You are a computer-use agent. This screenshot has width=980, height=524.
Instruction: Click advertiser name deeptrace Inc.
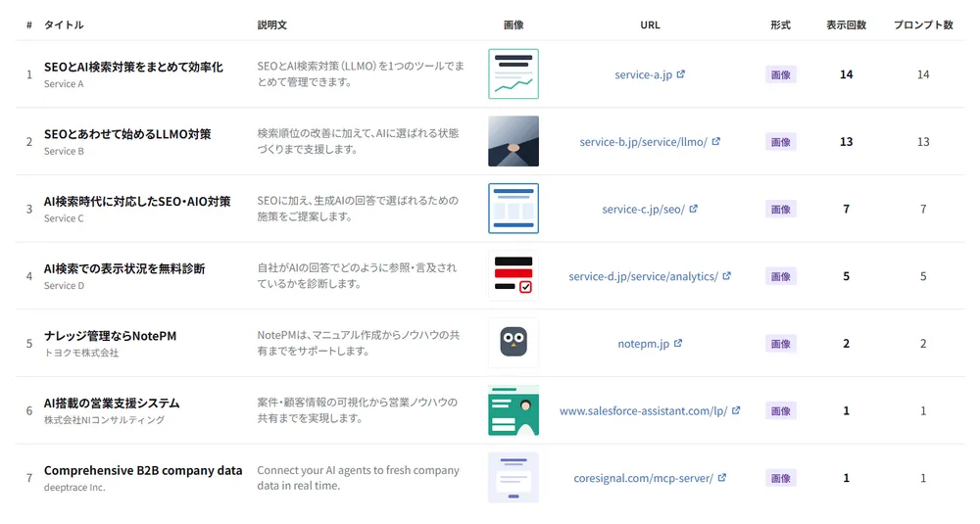(x=74, y=487)
